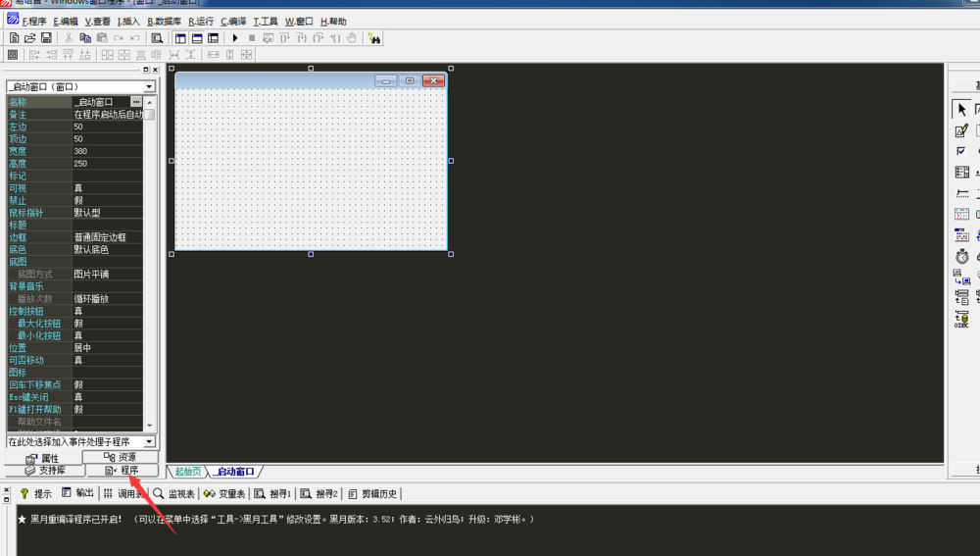Open the 剪辑历史 tab
Screen dimensions: 980x556
(x=372, y=493)
